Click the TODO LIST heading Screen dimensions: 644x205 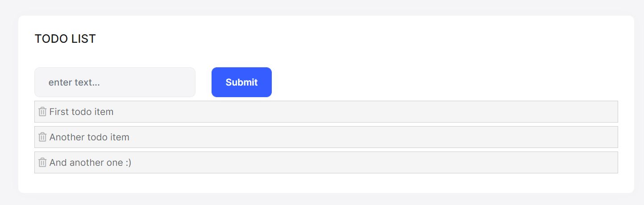click(65, 39)
